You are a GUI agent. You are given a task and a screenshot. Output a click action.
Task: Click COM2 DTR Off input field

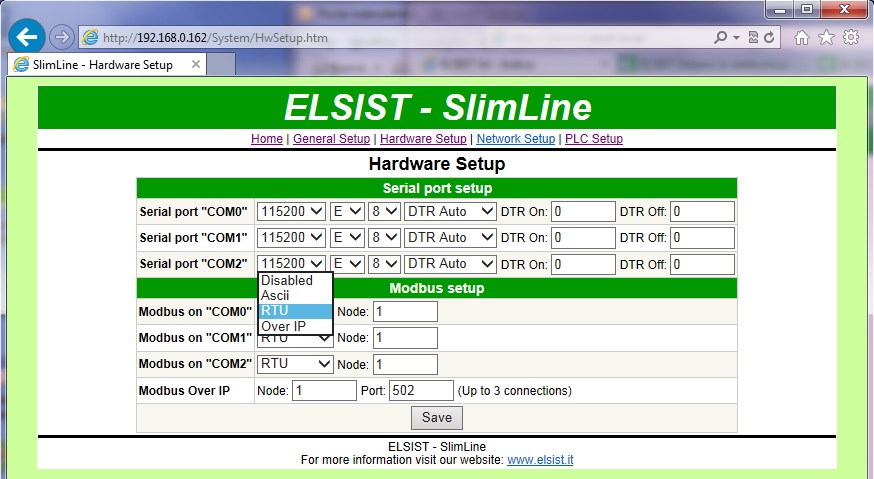pyautogui.click(x=702, y=264)
